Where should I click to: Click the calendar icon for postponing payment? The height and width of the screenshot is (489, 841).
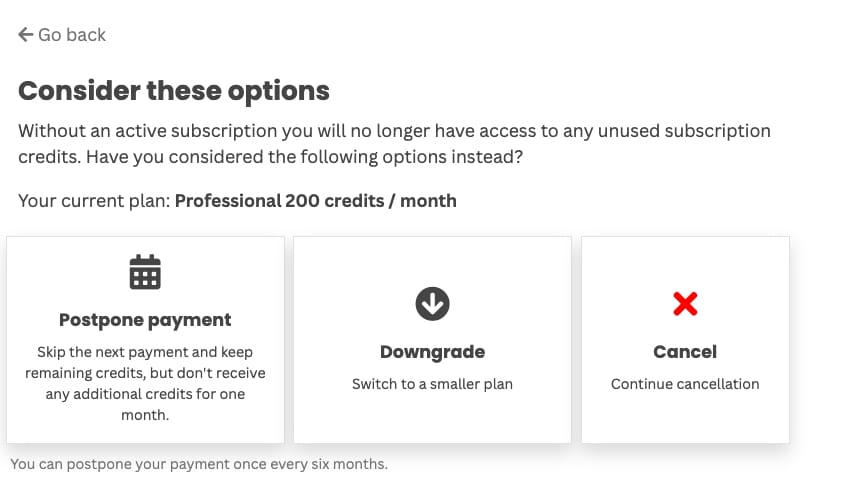(145, 272)
